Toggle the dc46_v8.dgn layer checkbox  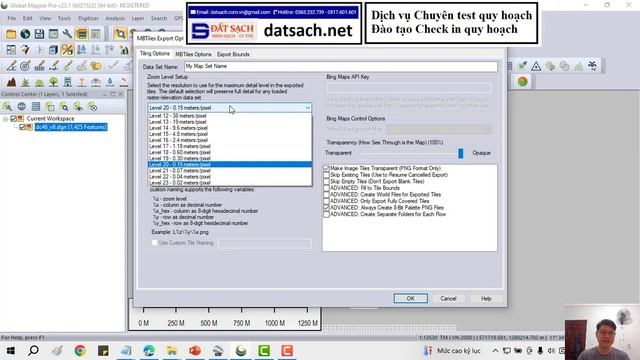coord(22,127)
